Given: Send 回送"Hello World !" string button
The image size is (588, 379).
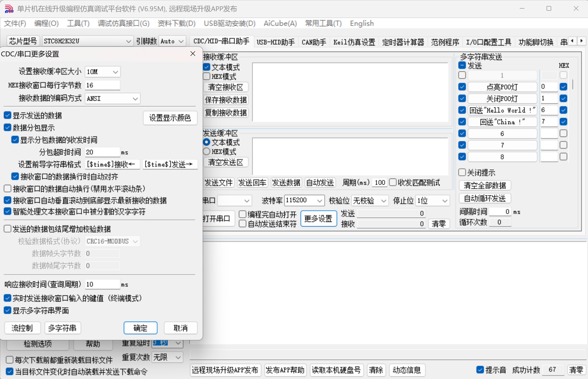Looking at the screenshot, I should coord(502,110).
